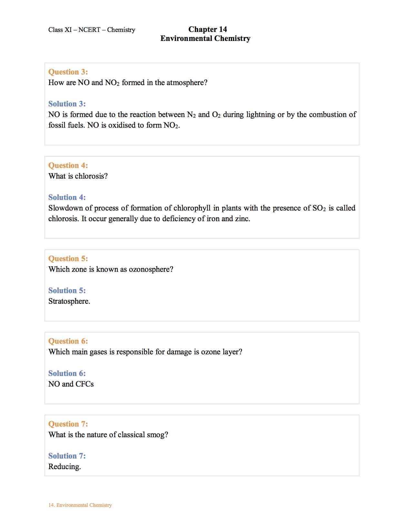Click the word Stratosphere answer

69,301
